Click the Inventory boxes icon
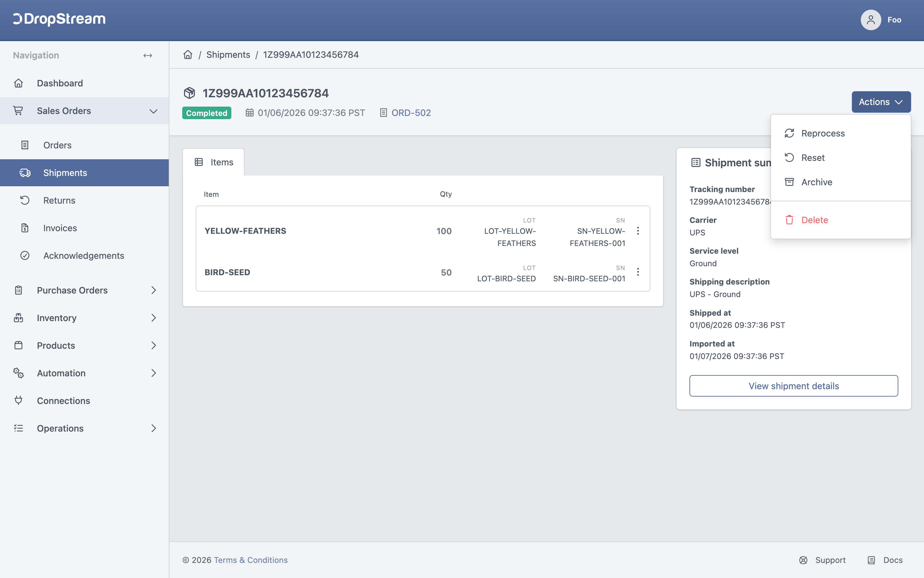The image size is (924, 578). (18, 318)
